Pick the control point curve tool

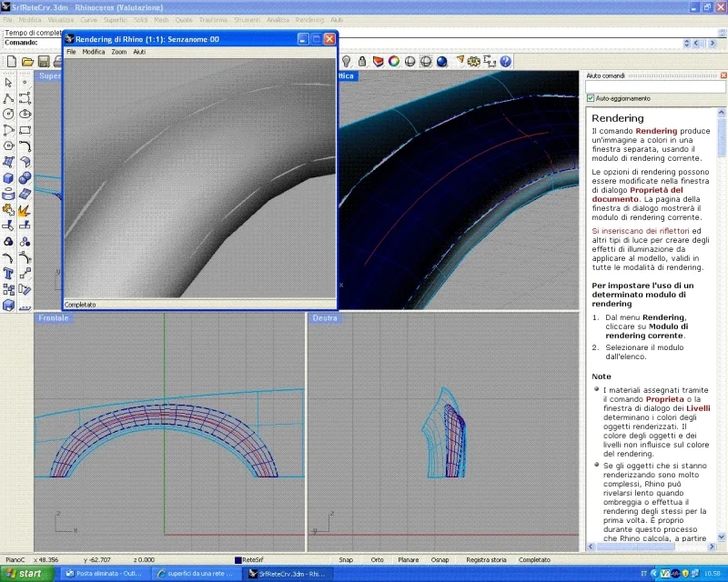(25, 98)
